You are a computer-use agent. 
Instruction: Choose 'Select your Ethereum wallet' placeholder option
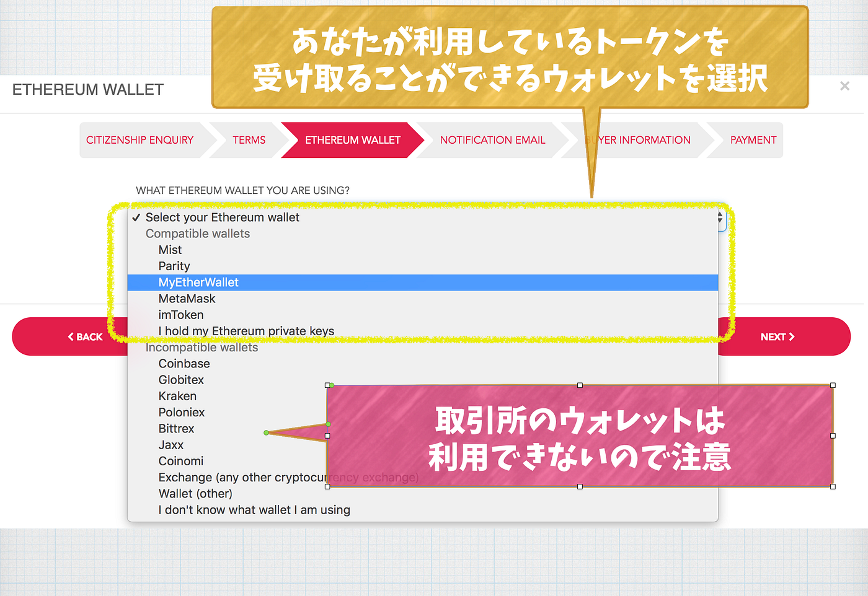(x=423, y=217)
